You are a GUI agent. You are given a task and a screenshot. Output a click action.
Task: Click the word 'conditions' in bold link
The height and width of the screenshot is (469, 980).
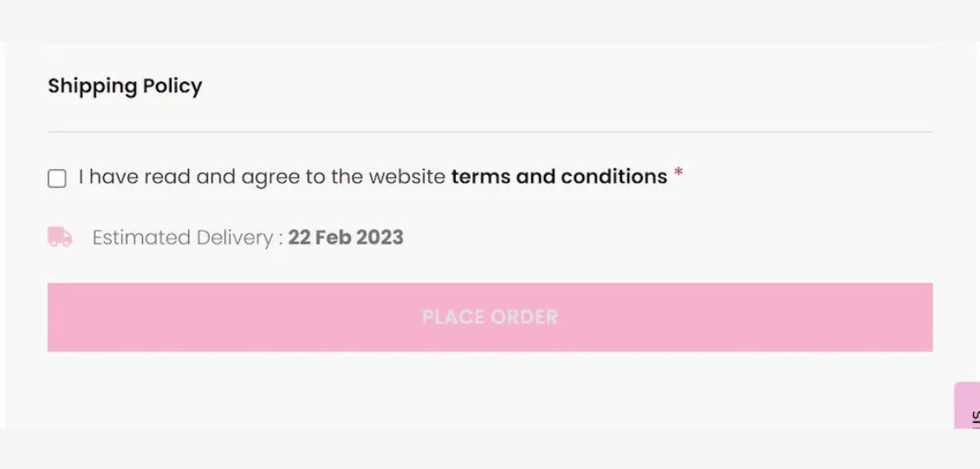[x=613, y=177]
